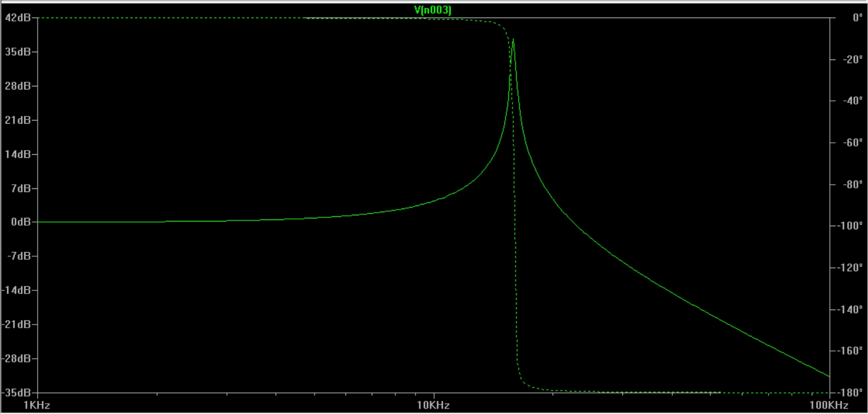Image resolution: width=868 pixels, height=414 pixels.
Task: Click the -21dB magnitude axis label
Action: (16, 324)
